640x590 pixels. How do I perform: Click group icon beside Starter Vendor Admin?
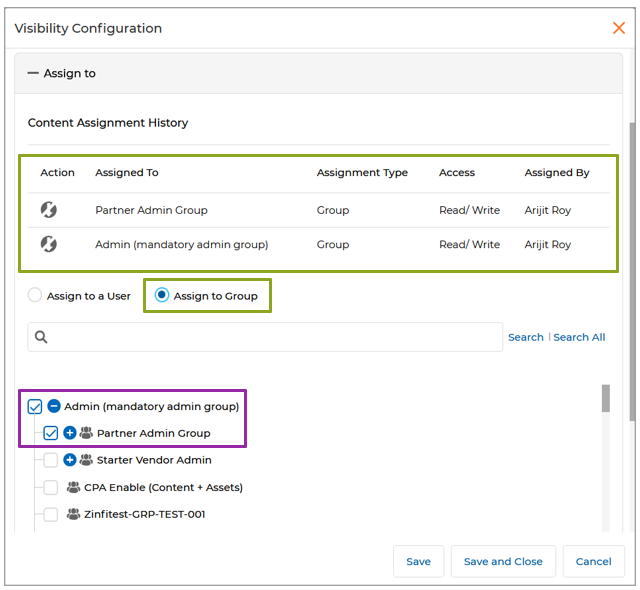coord(86,460)
